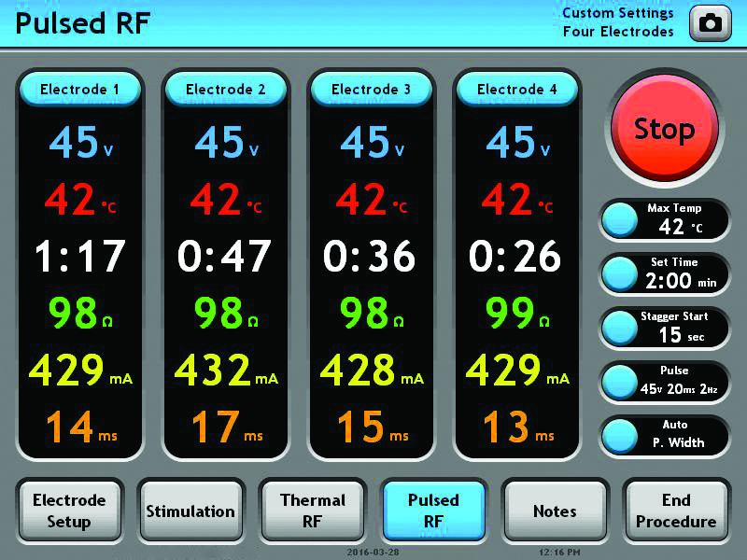Toggle the Max Temp setting knob
The height and width of the screenshot is (560, 747).
(618, 219)
